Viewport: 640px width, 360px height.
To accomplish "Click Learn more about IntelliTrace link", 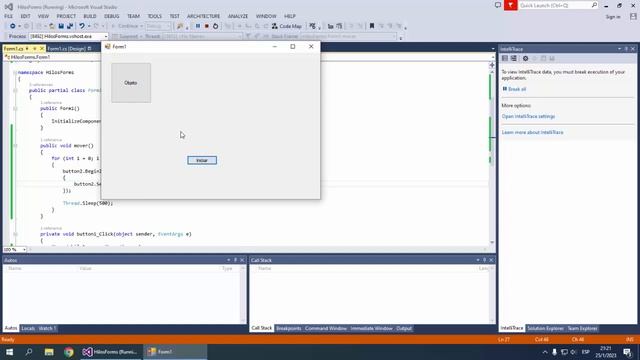I will [532, 132].
